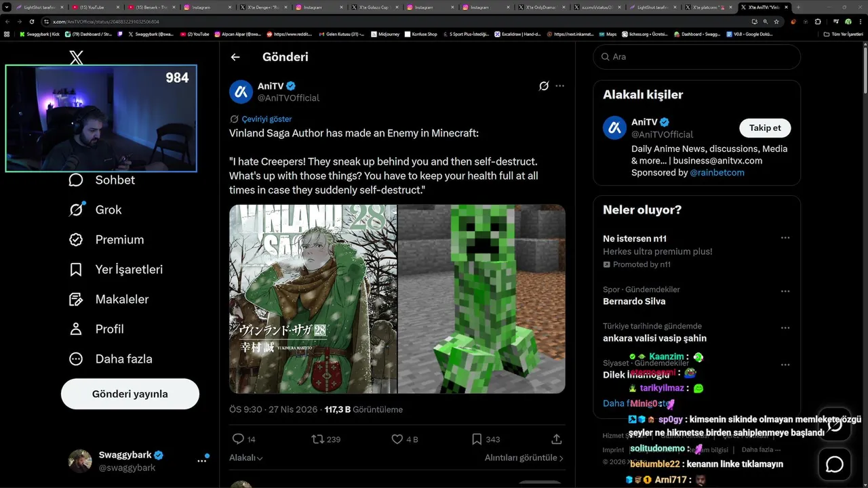Reload the page in browser toolbar

[x=31, y=22]
